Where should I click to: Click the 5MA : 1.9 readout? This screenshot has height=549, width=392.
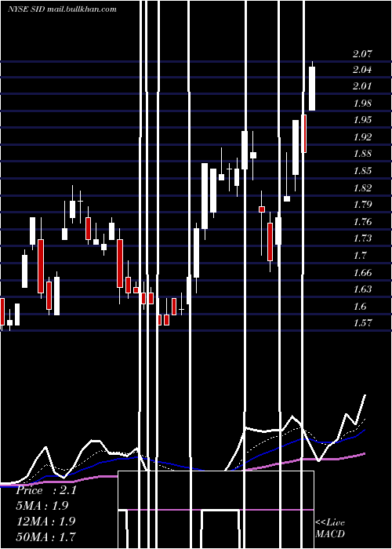[x=42, y=506]
